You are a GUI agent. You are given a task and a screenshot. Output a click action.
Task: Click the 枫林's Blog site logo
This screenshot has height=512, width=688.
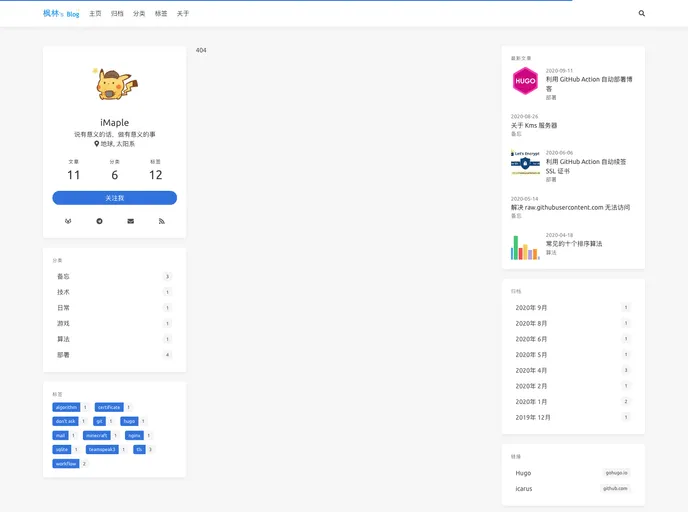[x=61, y=14]
